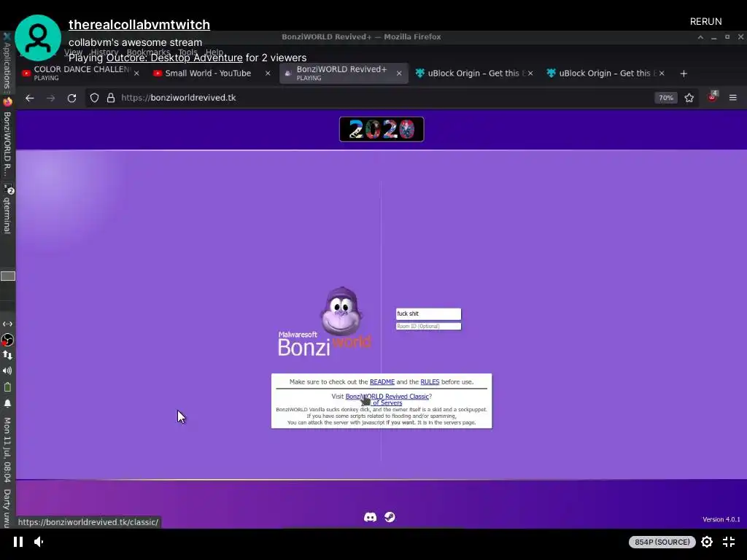Open the uBlock Origin extension icon
The image size is (747, 560).
(x=712, y=97)
